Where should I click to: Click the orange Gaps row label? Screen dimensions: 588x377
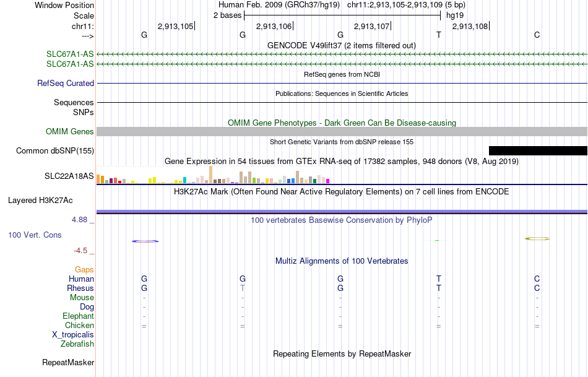click(84, 270)
